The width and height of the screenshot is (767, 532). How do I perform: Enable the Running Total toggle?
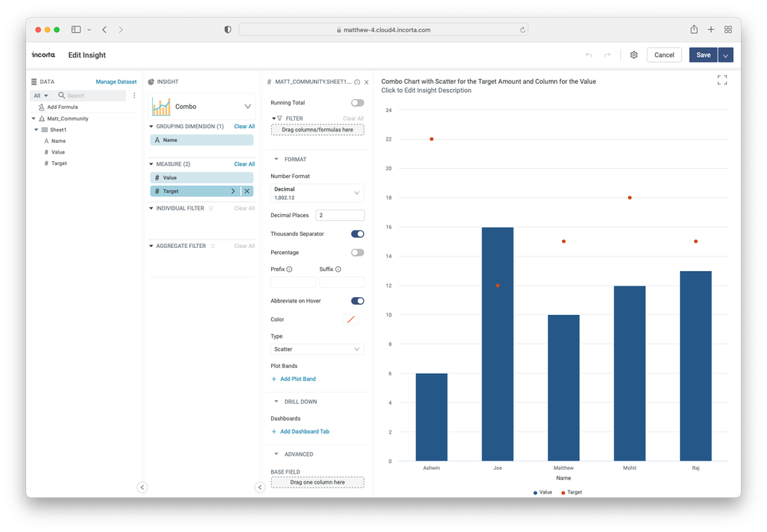357,103
